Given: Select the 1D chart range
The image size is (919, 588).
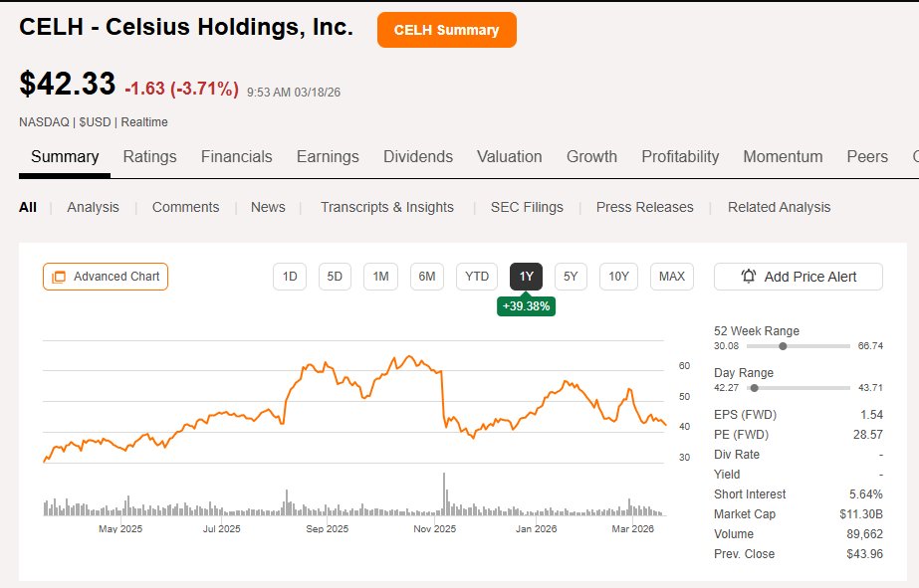Looking at the screenshot, I should point(290,277).
